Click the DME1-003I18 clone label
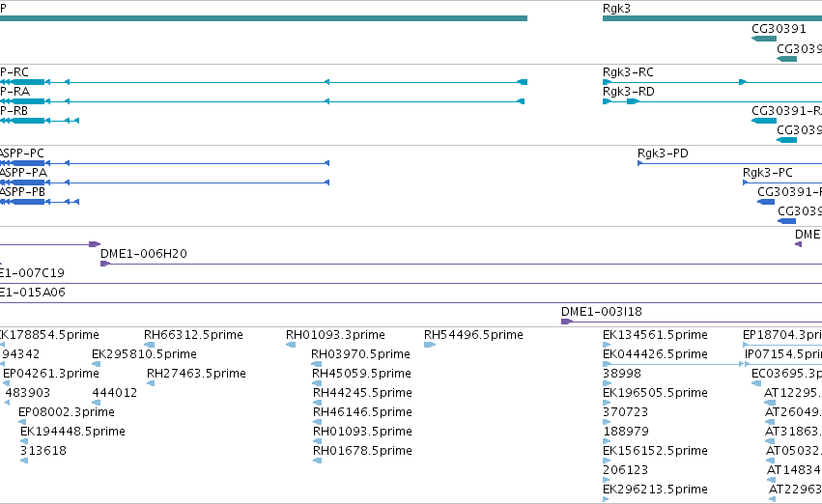The image size is (822, 504). point(602,312)
